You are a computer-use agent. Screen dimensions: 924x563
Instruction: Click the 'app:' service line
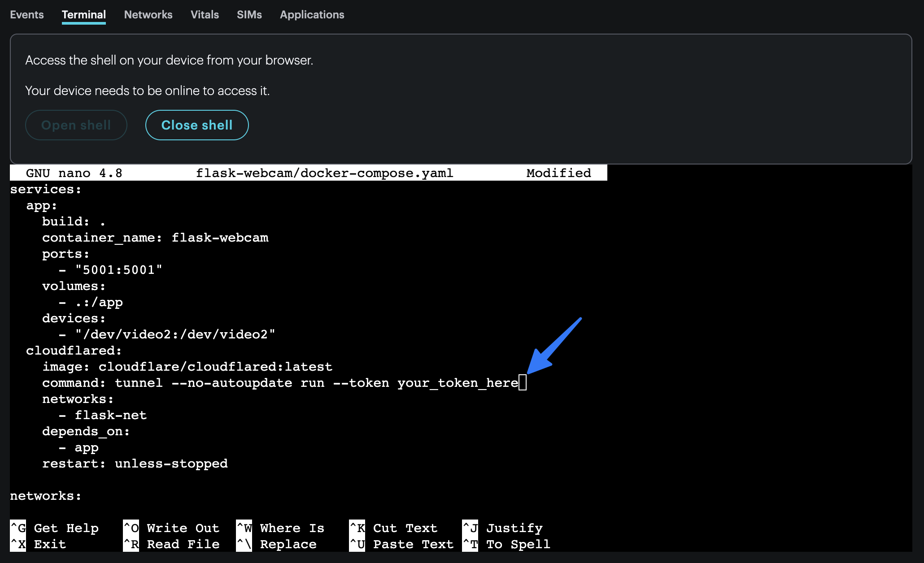pos(42,205)
